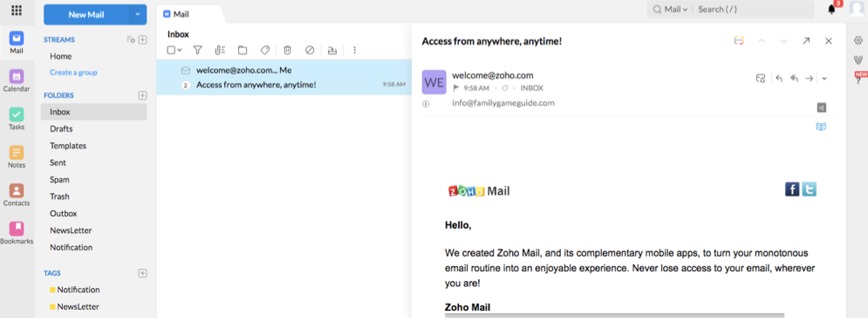Select the Drafts folder

pyautogui.click(x=61, y=129)
